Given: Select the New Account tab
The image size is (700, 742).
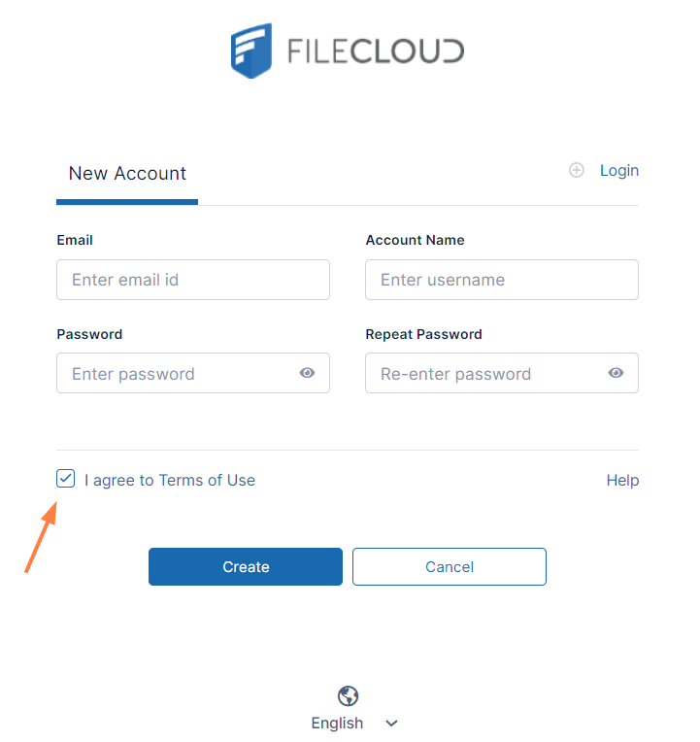Looking at the screenshot, I should pyautogui.click(x=127, y=174).
